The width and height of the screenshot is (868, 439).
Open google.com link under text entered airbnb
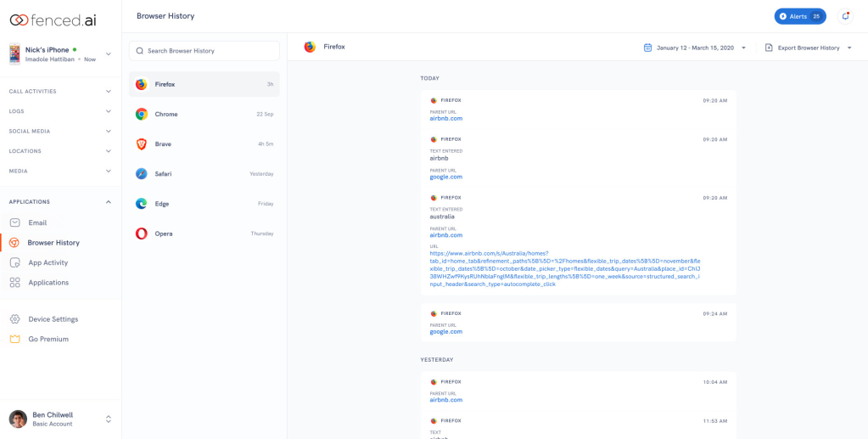pos(445,177)
